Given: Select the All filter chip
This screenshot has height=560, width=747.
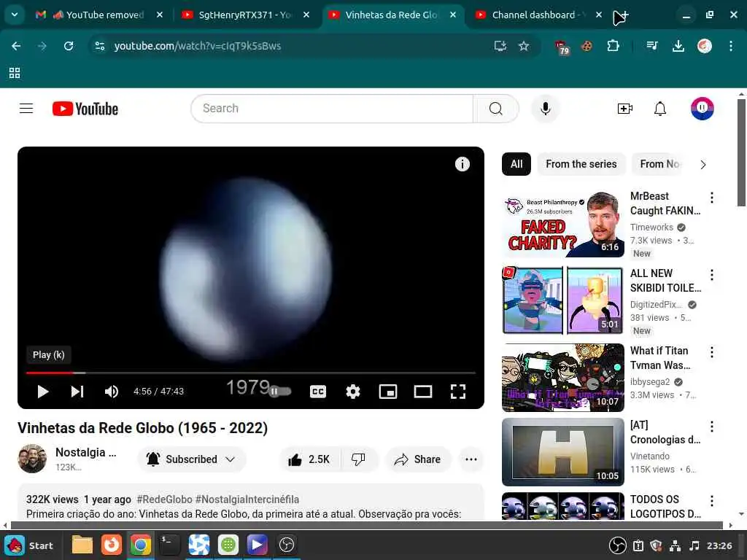Looking at the screenshot, I should pyautogui.click(x=516, y=164).
